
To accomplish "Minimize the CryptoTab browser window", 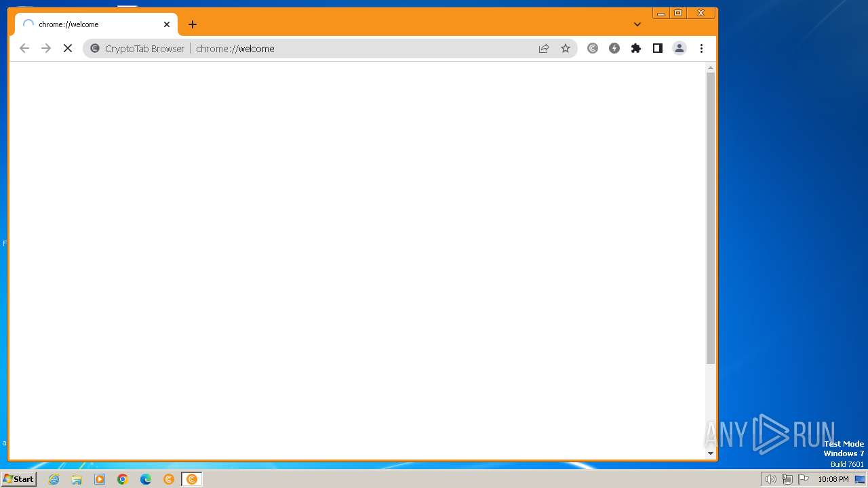I will [661, 13].
